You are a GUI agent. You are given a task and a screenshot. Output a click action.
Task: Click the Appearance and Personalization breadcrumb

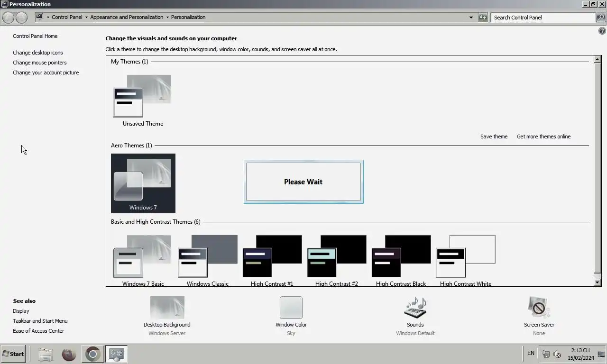click(127, 17)
